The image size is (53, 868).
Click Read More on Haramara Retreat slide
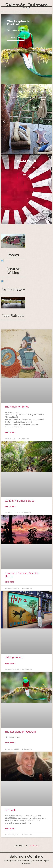(x=37, y=107)
